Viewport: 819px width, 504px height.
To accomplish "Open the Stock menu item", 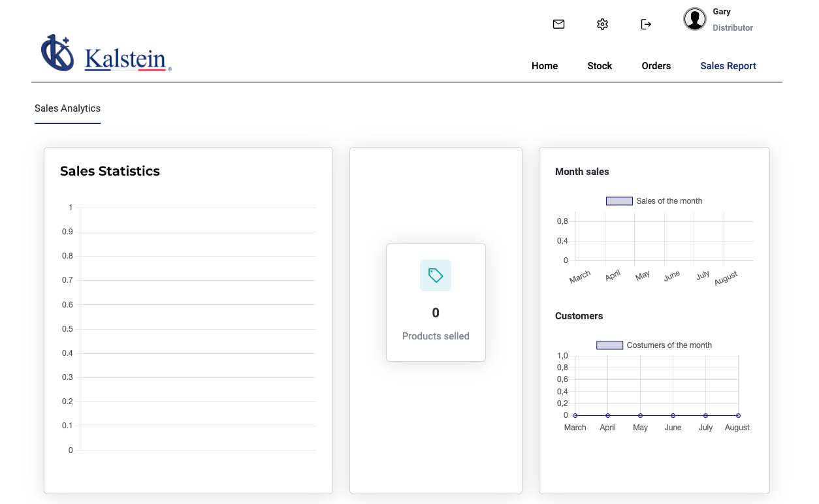I will pyautogui.click(x=600, y=66).
